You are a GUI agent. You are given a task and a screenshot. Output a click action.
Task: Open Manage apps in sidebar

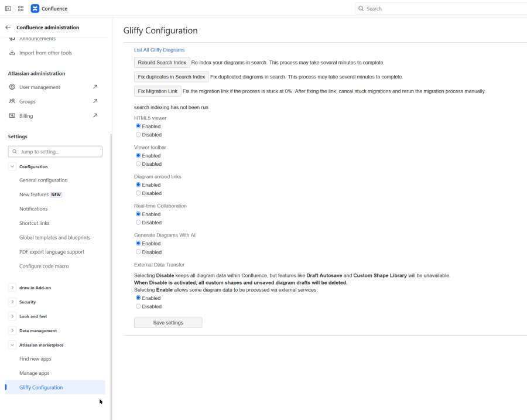(x=35, y=373)
